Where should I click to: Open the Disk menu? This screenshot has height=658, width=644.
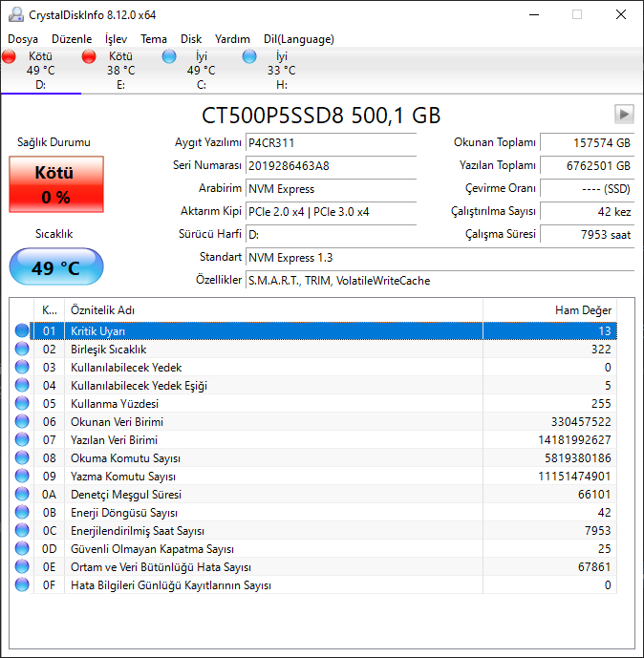click(191, 39)
